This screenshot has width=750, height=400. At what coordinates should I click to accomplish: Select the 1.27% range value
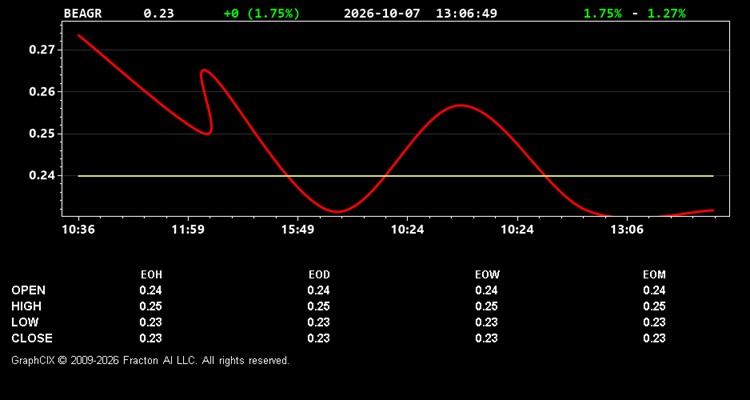tap(666, 13)
